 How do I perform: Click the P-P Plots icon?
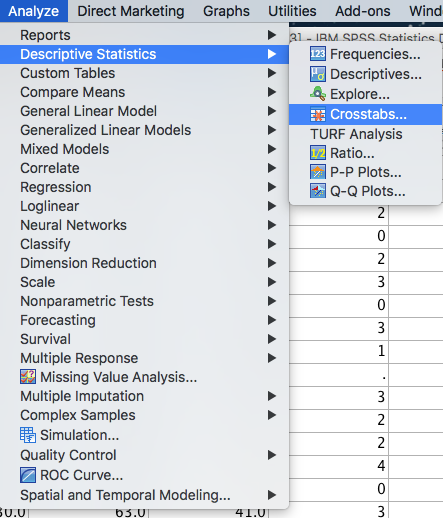(318, 172)
